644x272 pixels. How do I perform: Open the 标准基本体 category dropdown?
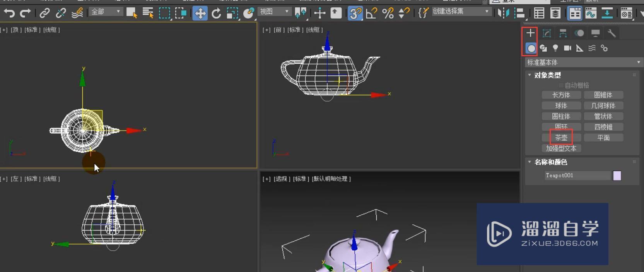tap(583, 62)
